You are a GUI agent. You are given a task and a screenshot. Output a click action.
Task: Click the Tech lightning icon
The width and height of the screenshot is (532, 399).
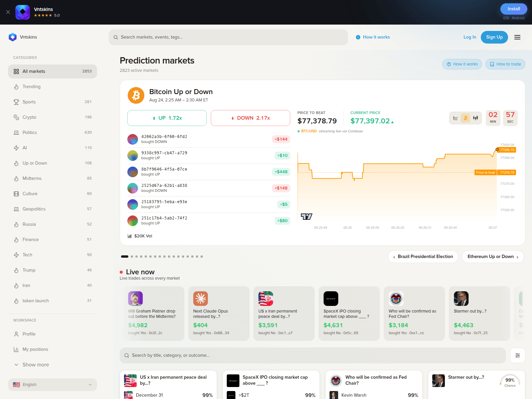click(x=16, y=255)
